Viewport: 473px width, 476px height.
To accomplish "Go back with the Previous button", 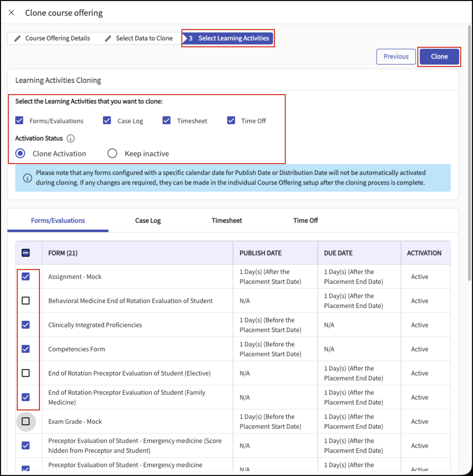I will coord(396,57).
